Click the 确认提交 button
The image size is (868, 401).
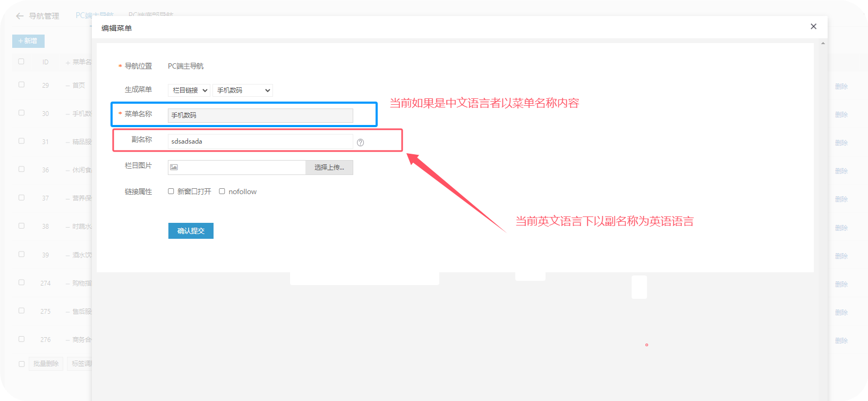point(191,231)
